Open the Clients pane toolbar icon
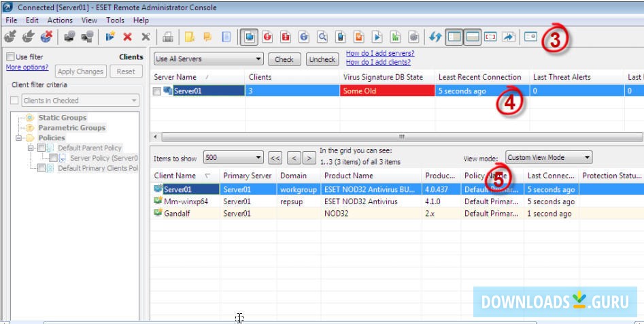Screen dimensions: 644x324 [249, 37]
